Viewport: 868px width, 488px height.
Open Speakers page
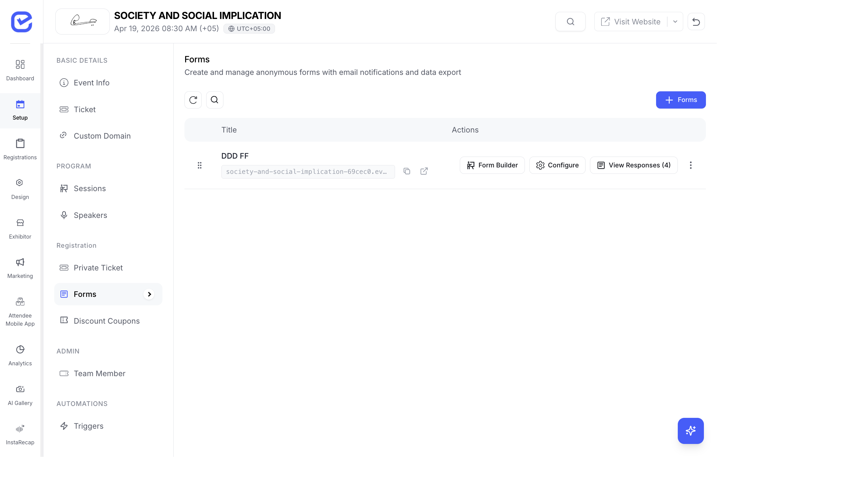[x=108, y=215]
